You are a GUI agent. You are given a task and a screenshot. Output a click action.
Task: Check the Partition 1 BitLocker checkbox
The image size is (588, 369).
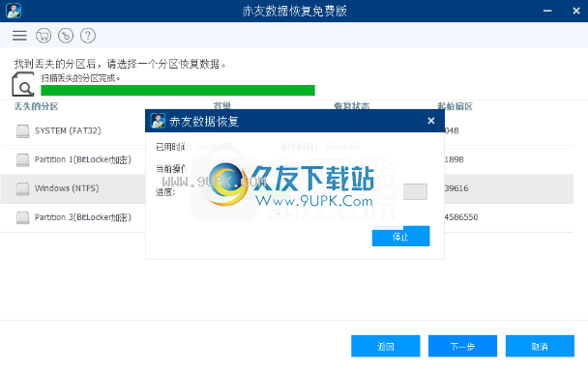[23, 160]
